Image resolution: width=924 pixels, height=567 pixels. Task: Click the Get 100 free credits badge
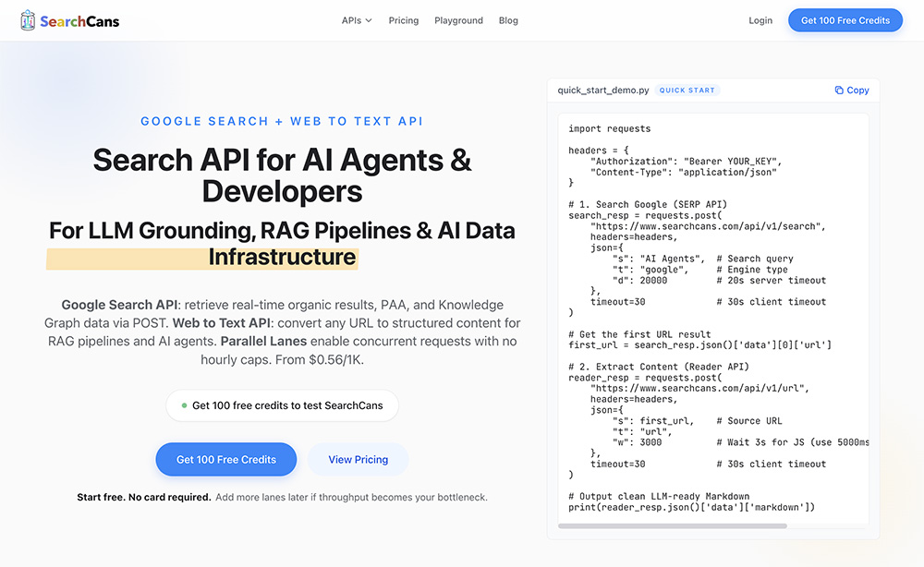[282, 405]
